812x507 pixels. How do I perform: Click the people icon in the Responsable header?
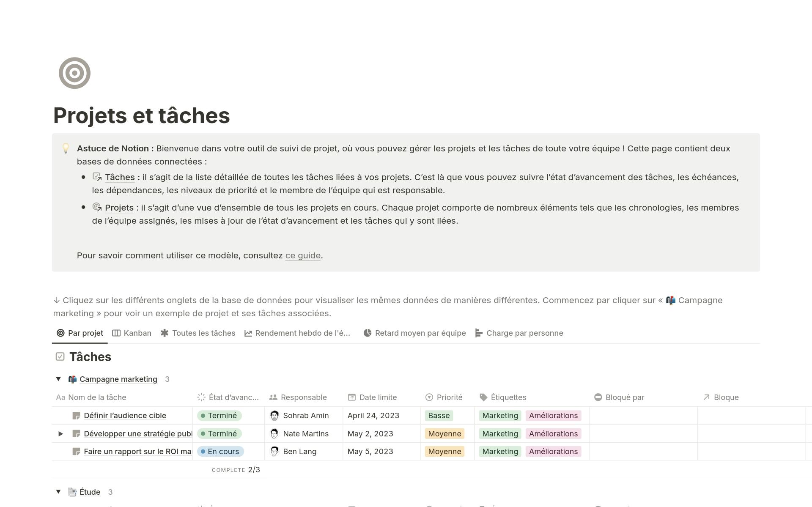click(x=273, y=397)
